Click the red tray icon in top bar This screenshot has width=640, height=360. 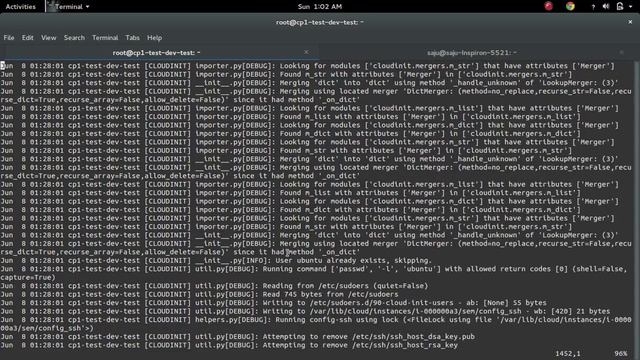549,6
